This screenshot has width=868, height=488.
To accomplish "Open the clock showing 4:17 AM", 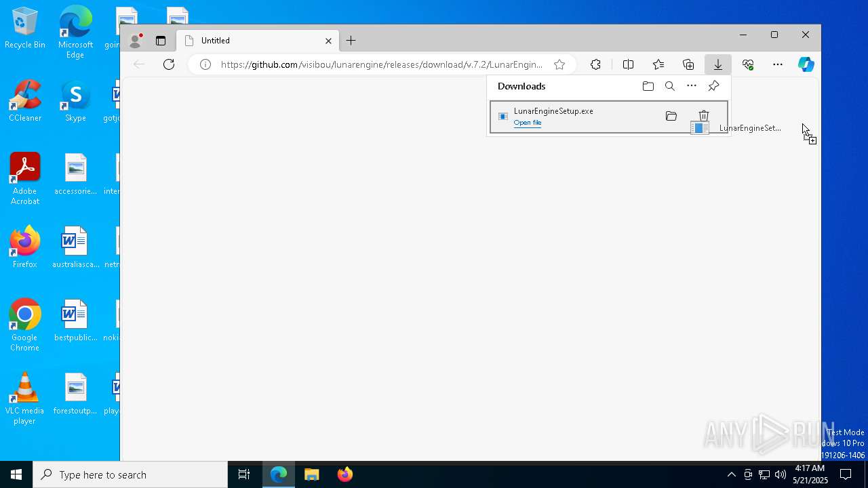I will [x=810, y=474].
